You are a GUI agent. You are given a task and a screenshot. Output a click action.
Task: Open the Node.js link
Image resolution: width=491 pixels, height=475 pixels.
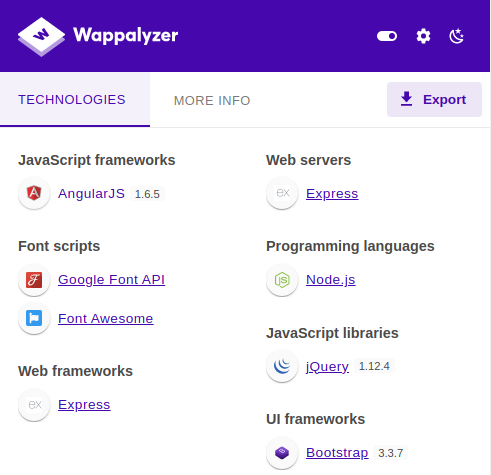click(x=331, y=280)
